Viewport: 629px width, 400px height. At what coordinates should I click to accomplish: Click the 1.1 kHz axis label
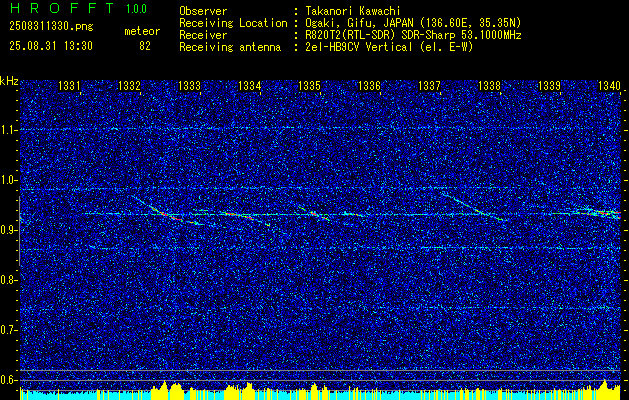click(x=8, y=130)
